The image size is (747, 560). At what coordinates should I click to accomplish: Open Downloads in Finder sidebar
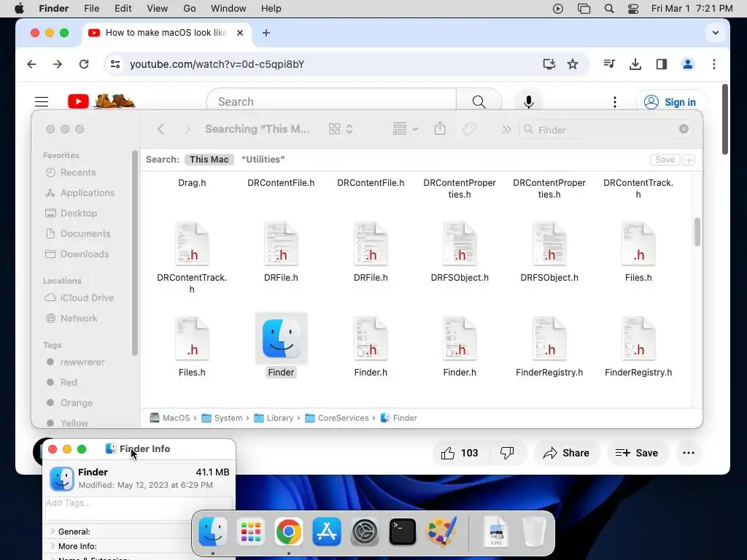click(85, 254)
